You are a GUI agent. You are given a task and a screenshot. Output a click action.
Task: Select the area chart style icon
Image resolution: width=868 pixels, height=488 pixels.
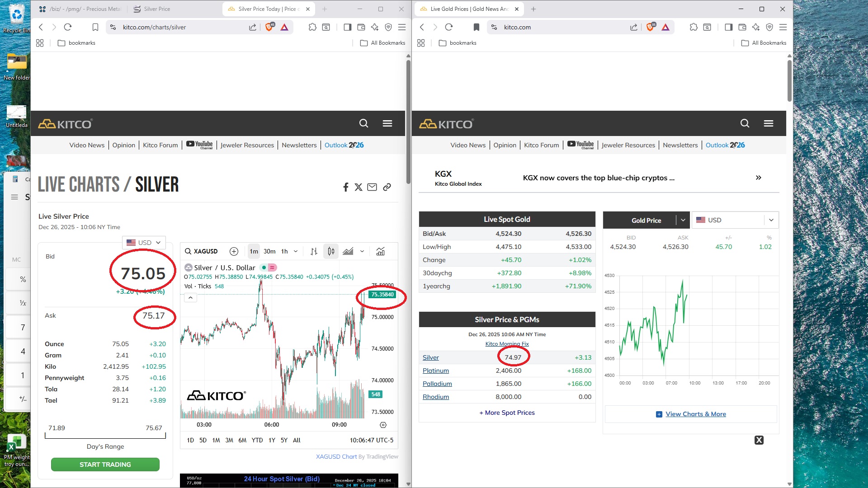[348, 251]
